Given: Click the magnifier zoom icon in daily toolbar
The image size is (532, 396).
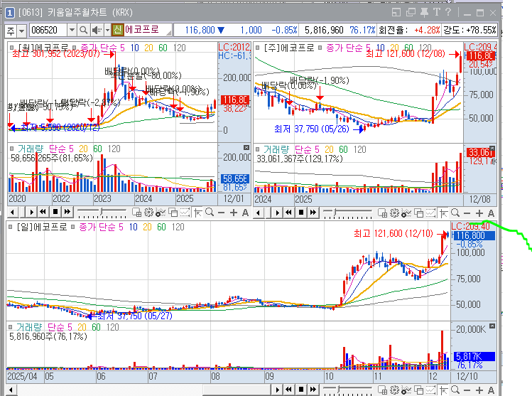Looking at the screenshot, I should coord(455,390).
